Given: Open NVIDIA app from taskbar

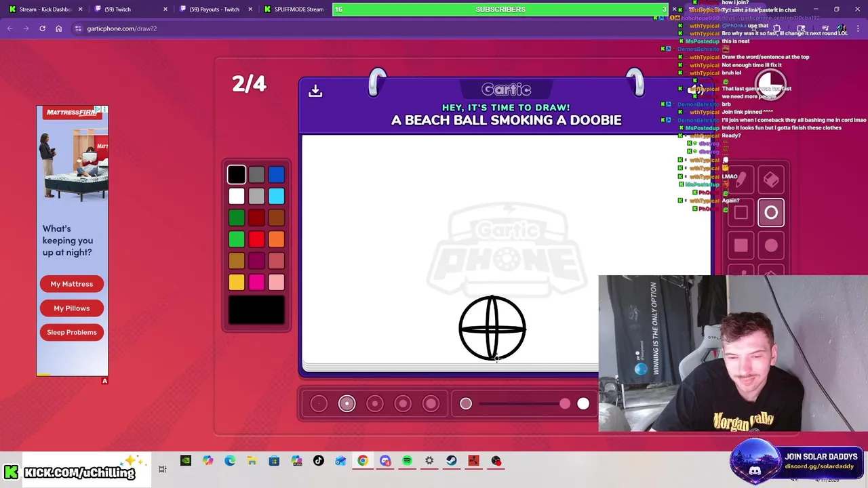Looking at the screenshot, I should coord(185,461).
